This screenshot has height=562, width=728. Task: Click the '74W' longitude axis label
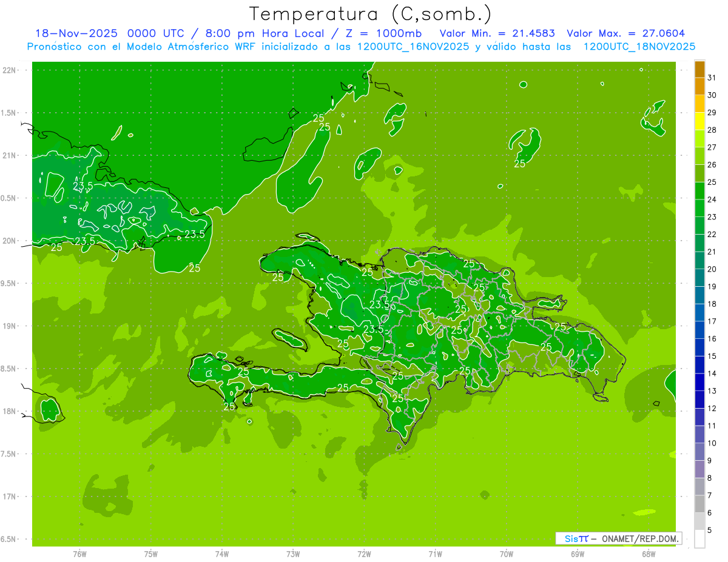(222, 554)
